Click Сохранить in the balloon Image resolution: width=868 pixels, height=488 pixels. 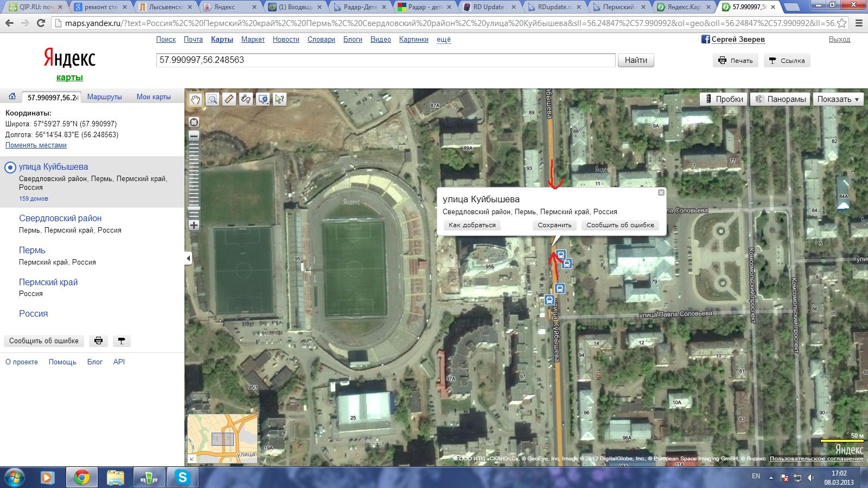point(554,225)
